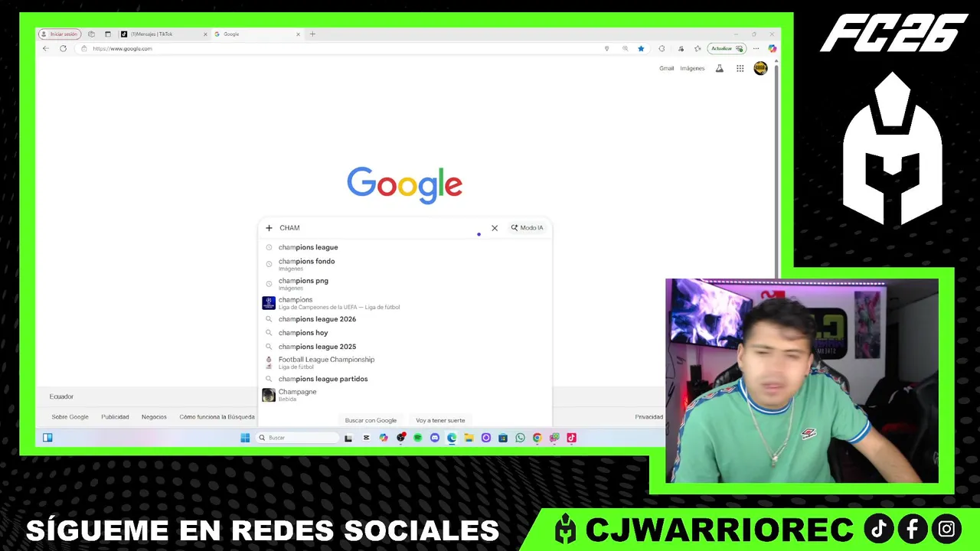Click the browser back arrow
Screen dimensions: 980x551
click(46, 48)
